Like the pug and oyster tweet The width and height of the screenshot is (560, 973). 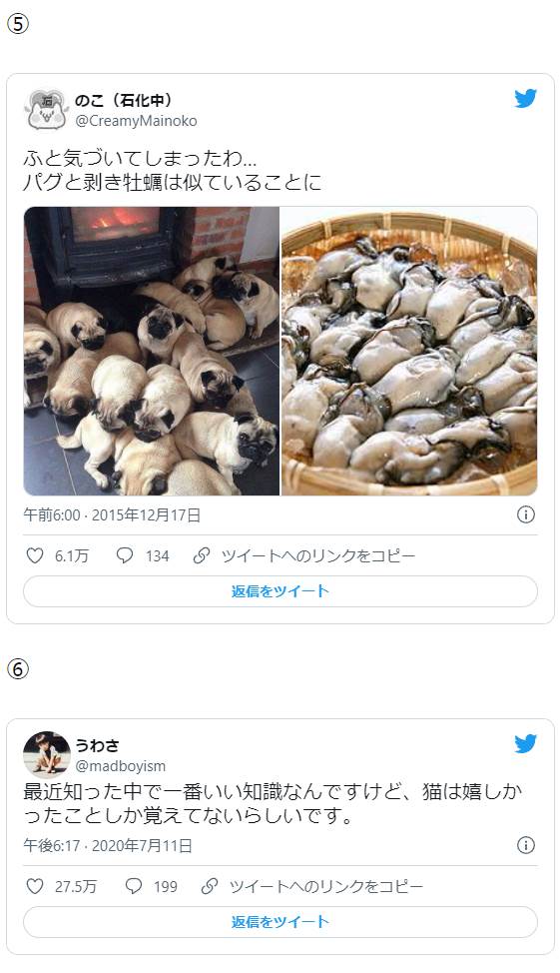[57, 555]
